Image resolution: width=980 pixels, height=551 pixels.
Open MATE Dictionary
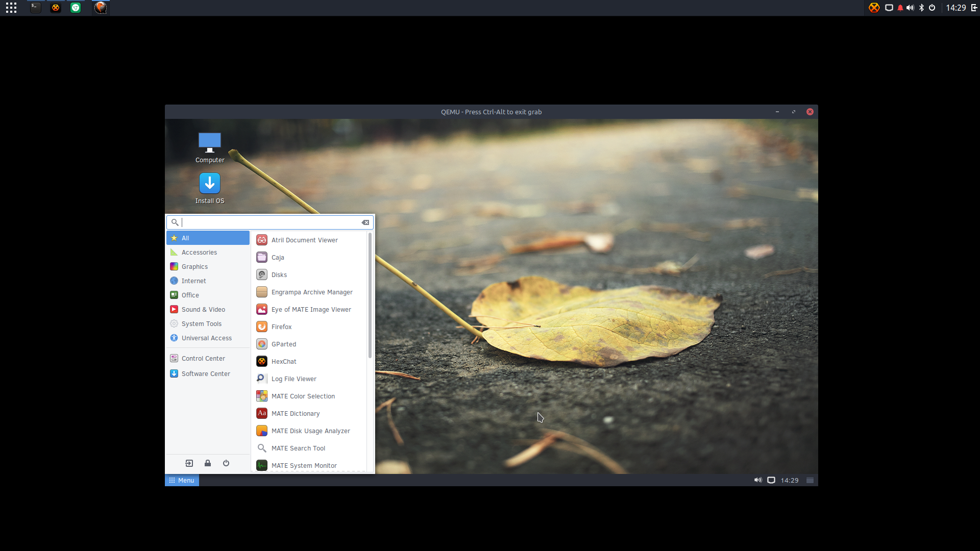click(x=309, y=414)
